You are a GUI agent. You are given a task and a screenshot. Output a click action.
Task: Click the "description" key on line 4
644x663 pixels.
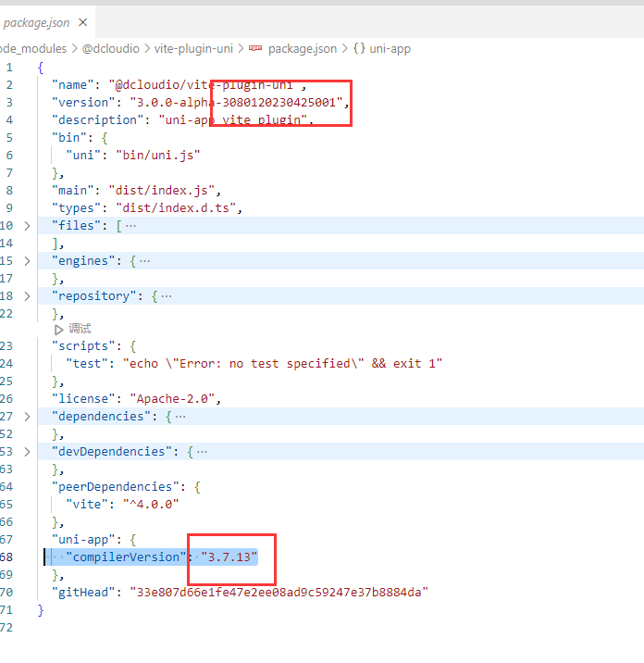tap(97, 120)
